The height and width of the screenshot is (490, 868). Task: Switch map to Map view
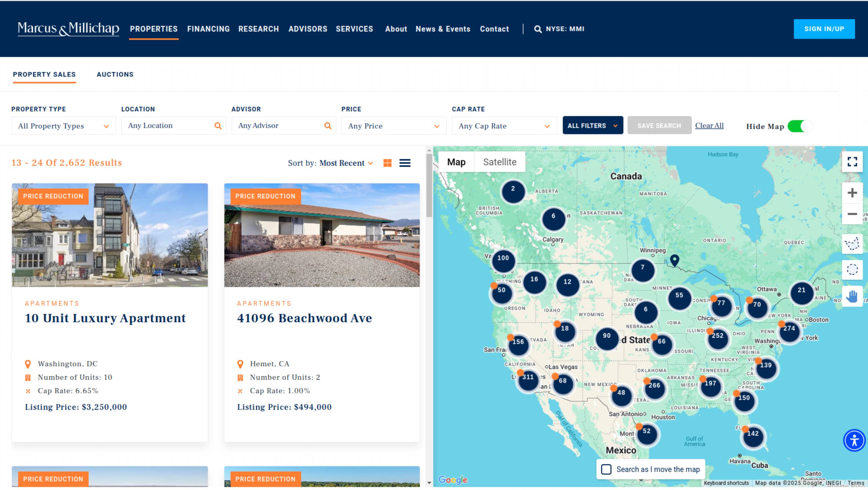(x=456, y=162)
